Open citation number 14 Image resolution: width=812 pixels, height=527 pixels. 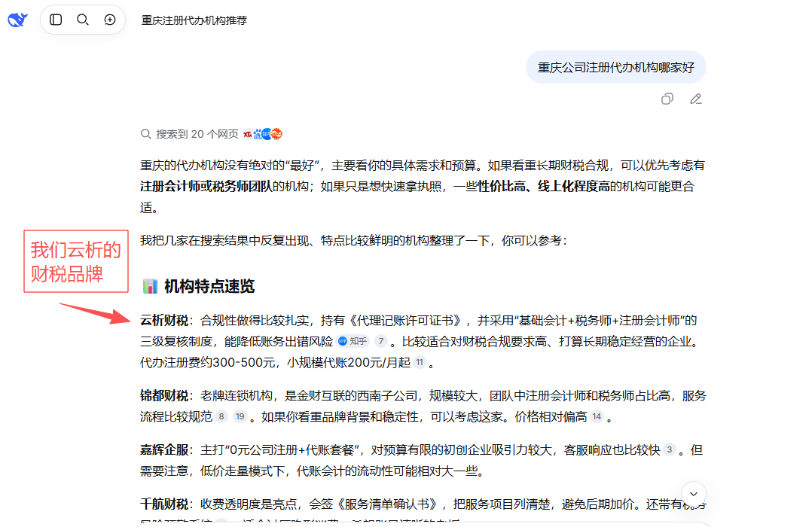[597, 416]
